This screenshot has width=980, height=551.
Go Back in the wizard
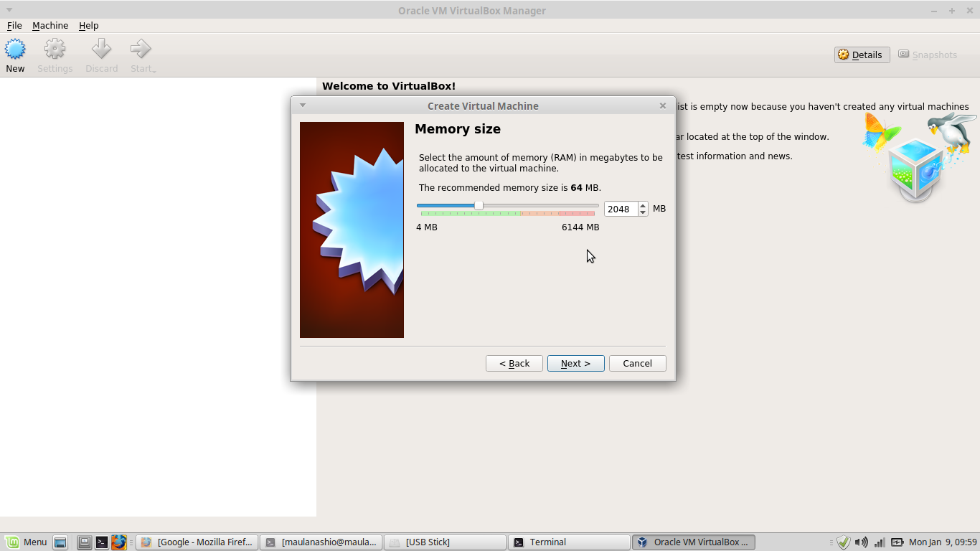point(514,363)
